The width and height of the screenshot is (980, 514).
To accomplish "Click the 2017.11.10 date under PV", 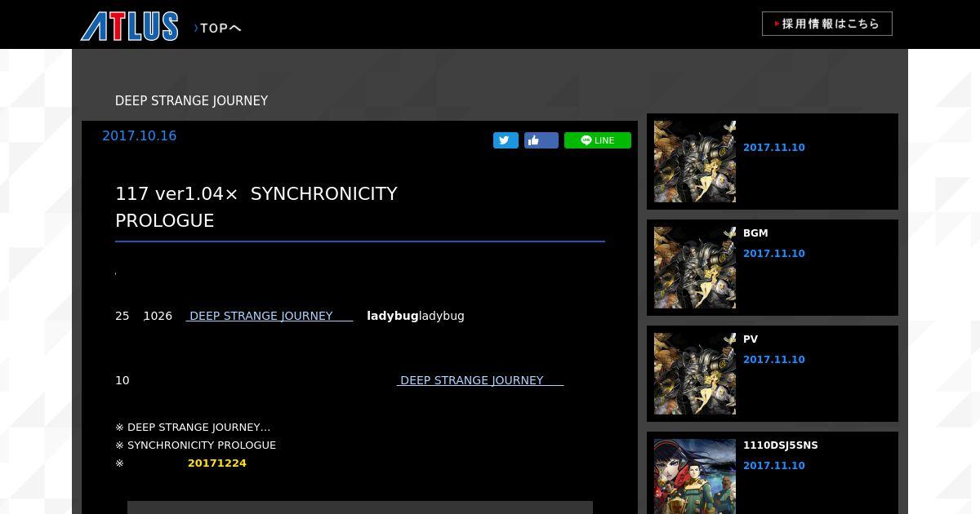I will pyautogui.click(x=774, y=360).
